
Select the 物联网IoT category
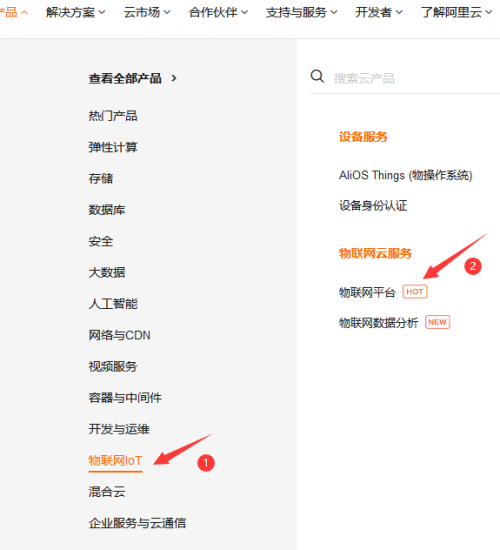[x=115, y=460]
